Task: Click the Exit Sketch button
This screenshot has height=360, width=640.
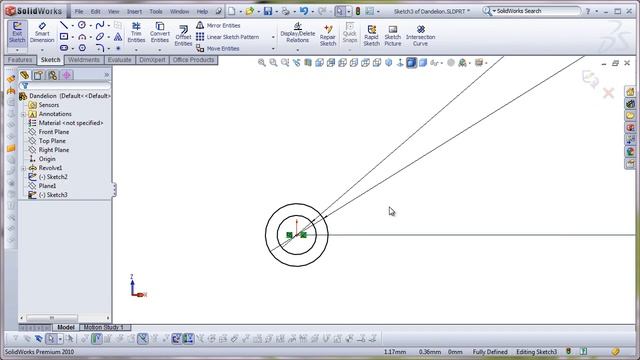Action: click(x=17, y=33)
